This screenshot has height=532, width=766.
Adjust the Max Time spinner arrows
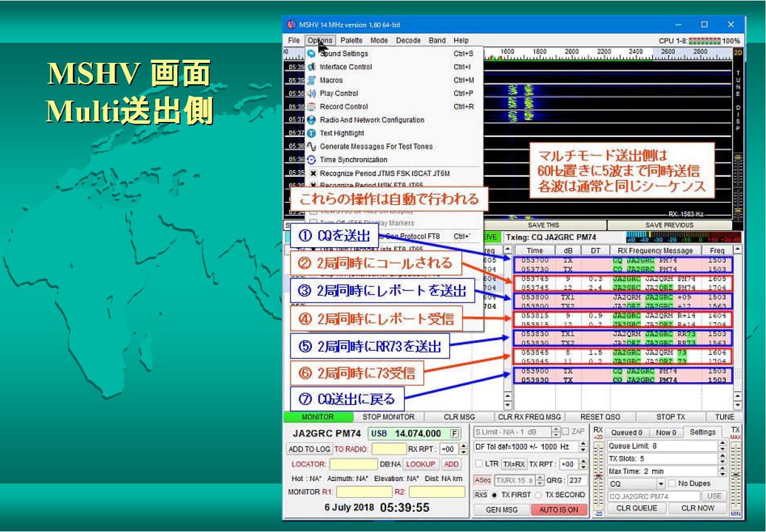point(722,471)
